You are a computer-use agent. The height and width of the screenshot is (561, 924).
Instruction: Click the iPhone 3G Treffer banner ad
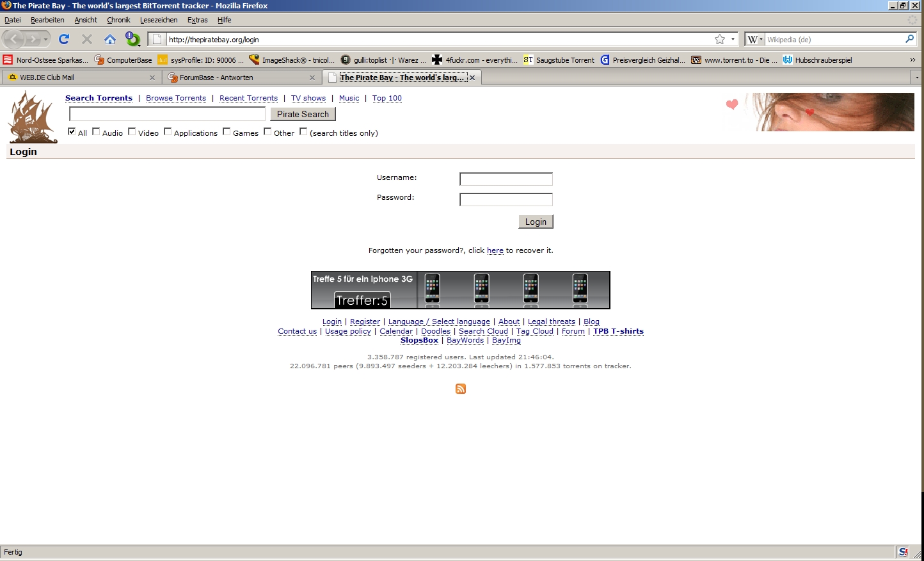point(461,290)
